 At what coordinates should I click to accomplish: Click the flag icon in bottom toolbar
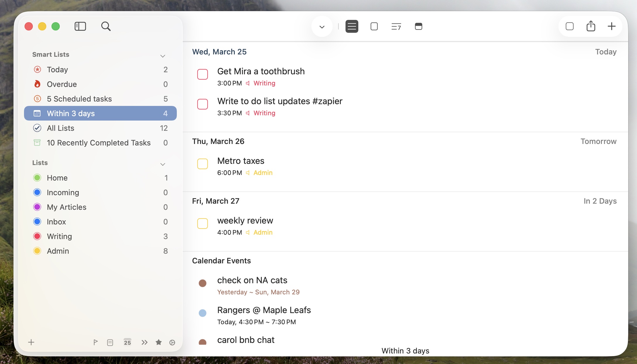95,342
